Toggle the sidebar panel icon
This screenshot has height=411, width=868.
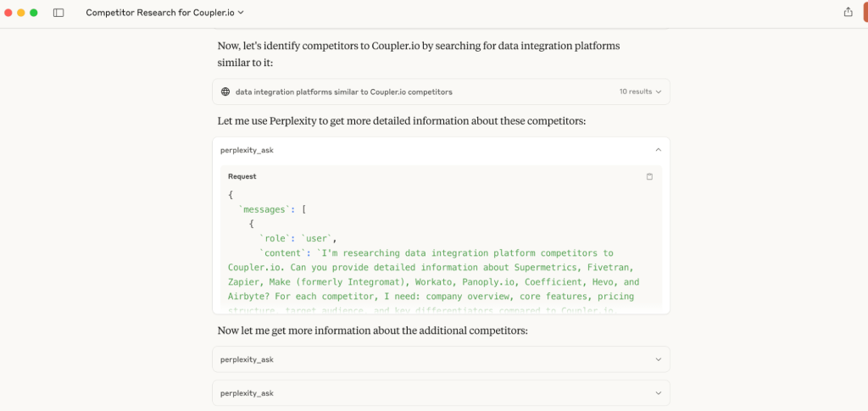(x=58, y=12)
